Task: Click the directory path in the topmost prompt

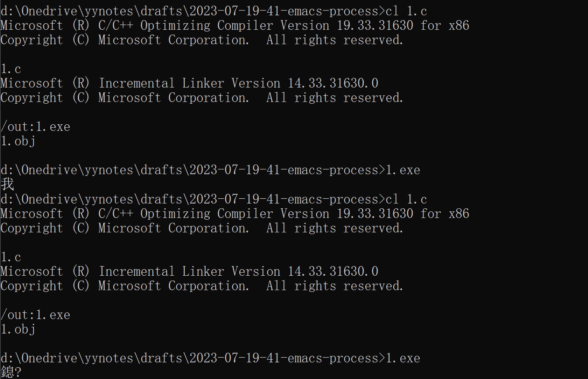Action: (x=189, y=11)
